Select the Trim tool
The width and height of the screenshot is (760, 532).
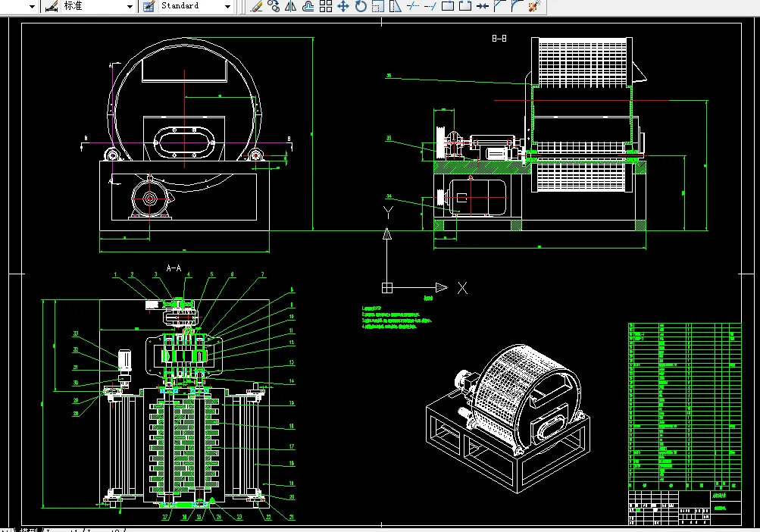pos(413,6)
